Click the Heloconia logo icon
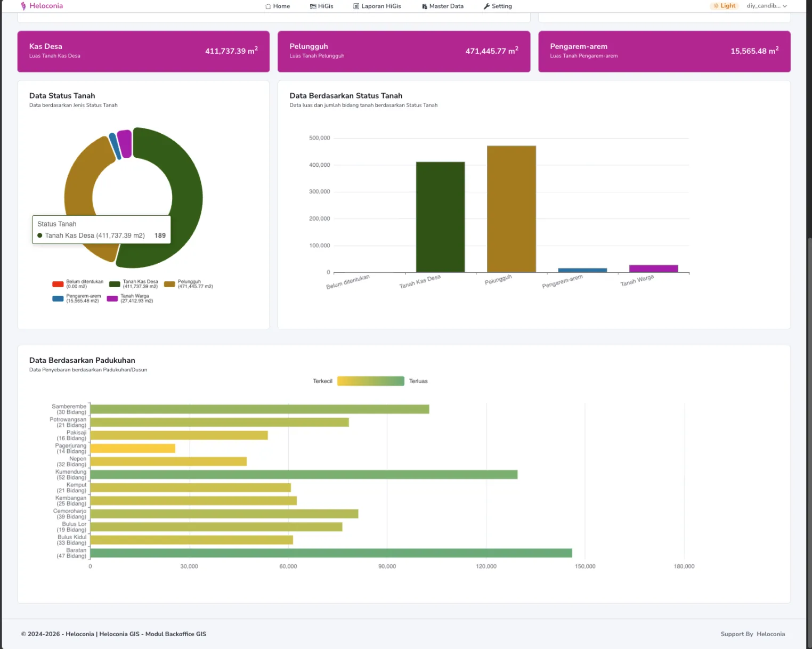The width and height of the screenshot is (812, 649). (23, 6)
